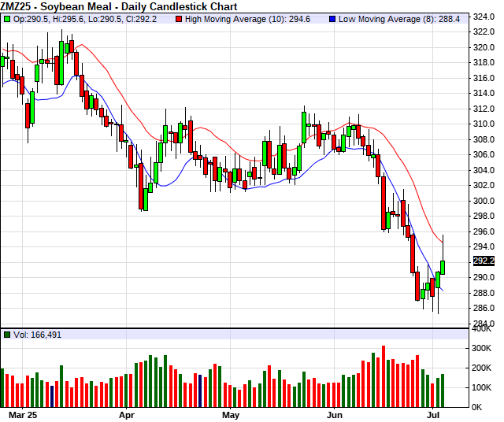Click the Vol: 166,491 label

point(37,335)
